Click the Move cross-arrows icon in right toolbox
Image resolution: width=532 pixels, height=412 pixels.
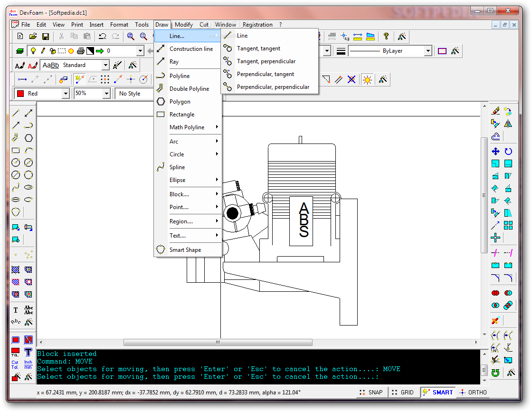[495, 152]
